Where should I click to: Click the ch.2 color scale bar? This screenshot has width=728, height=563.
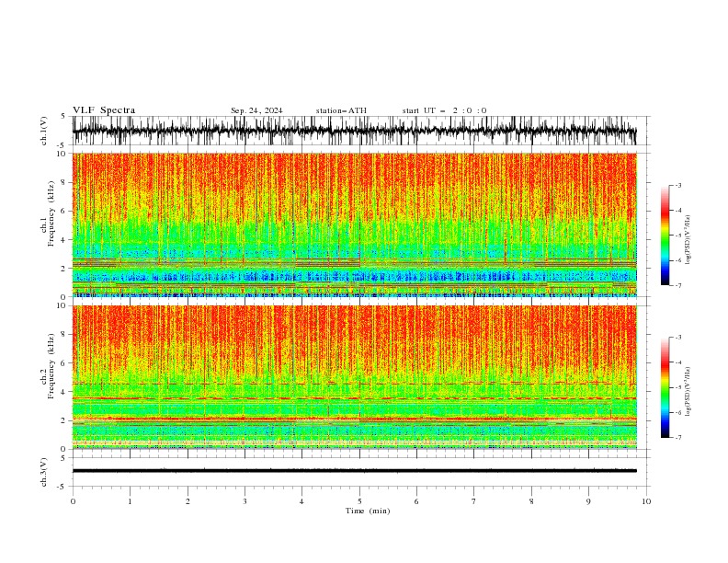[665, 387]
